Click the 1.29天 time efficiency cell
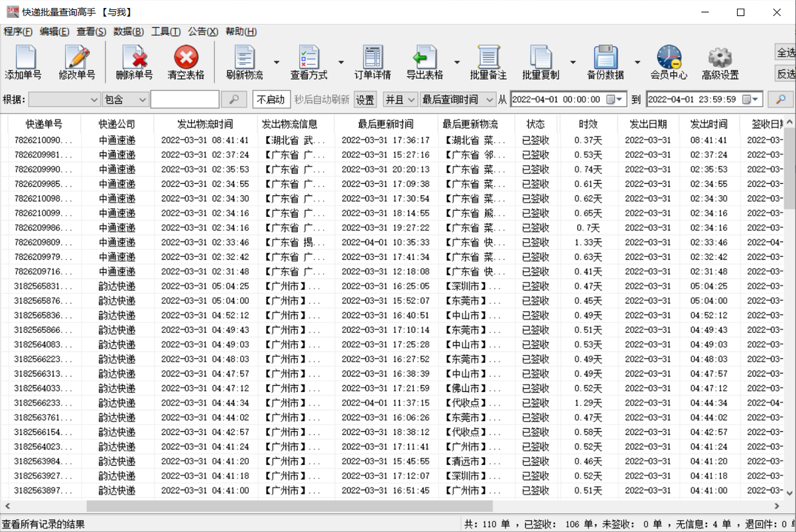 click(588, 403)
